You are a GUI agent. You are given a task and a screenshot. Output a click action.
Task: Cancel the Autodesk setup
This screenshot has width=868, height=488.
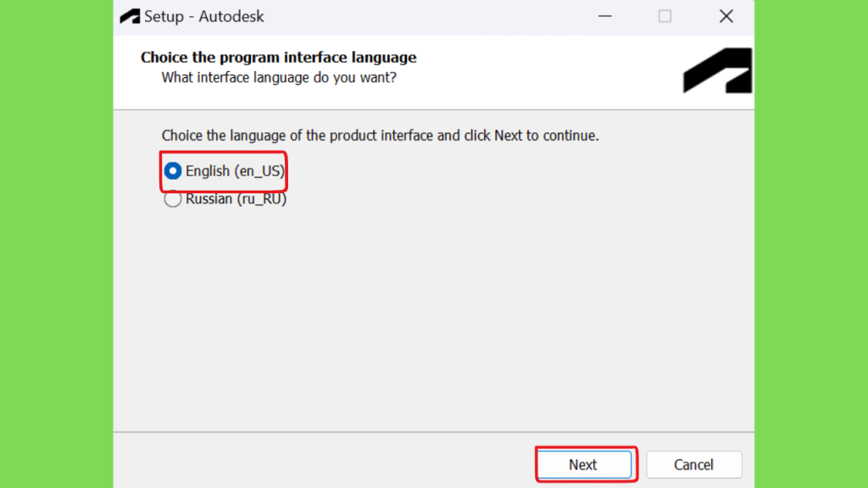(x=693, y=465)
